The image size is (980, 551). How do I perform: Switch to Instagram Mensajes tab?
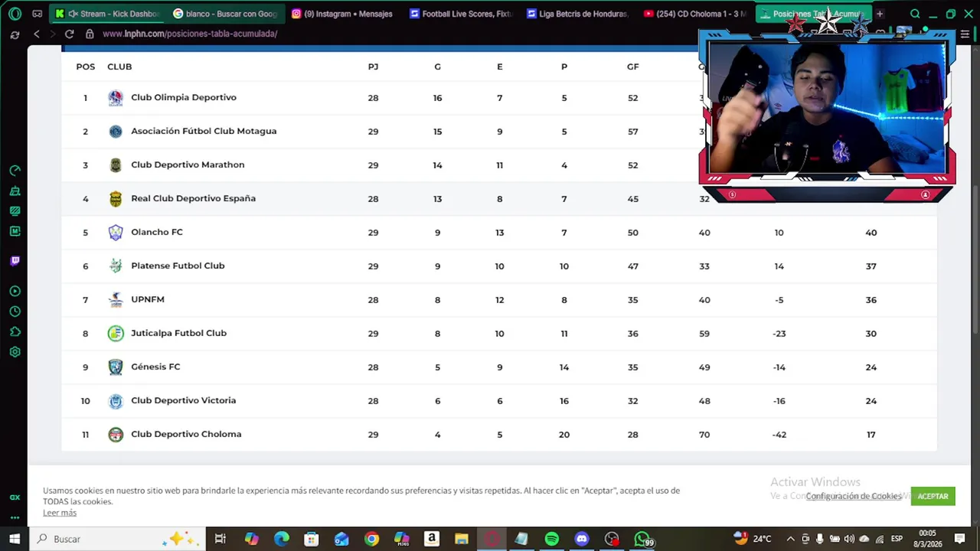(343, 14)
